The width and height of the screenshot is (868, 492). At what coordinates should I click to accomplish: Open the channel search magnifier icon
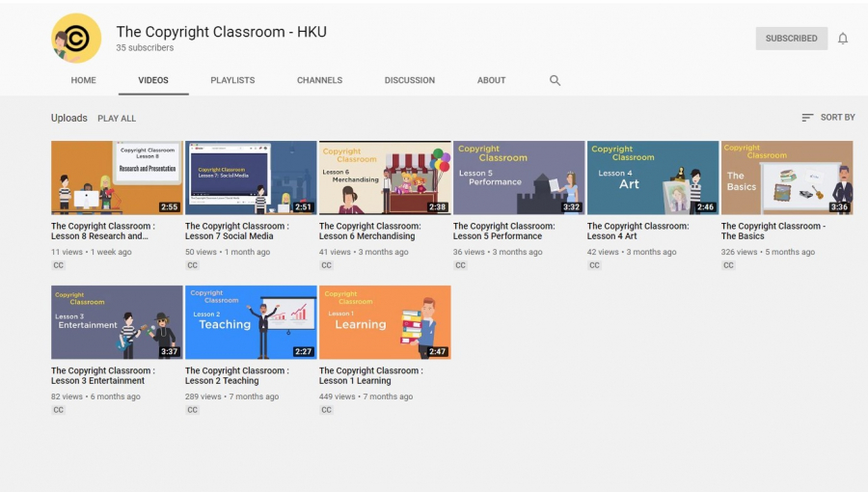coord(555,80)
